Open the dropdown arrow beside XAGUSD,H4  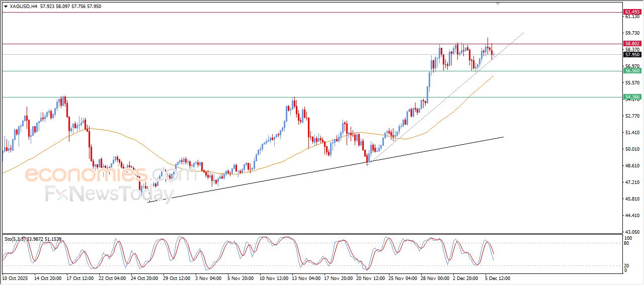(x=6, y=7)
